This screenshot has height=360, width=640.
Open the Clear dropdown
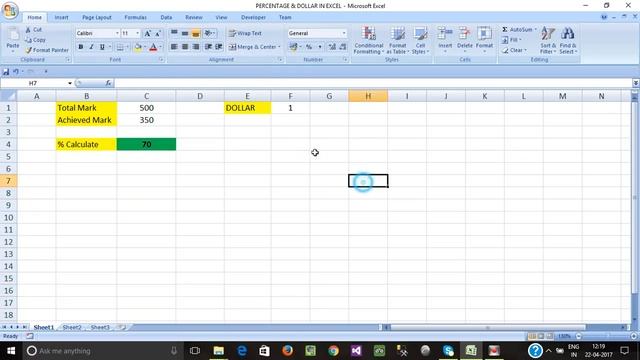(x=514, y=50)
